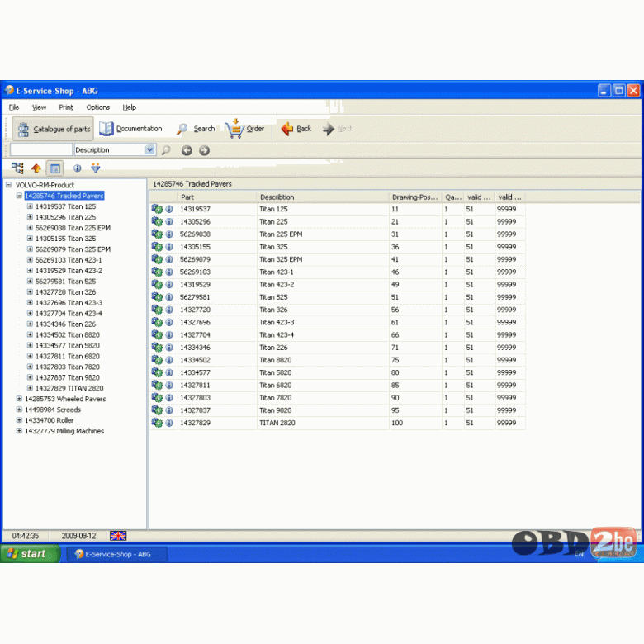
Task: Click the info icon for Titan 423-1 row
Action: pyautogui.click(x=169, y=272)
